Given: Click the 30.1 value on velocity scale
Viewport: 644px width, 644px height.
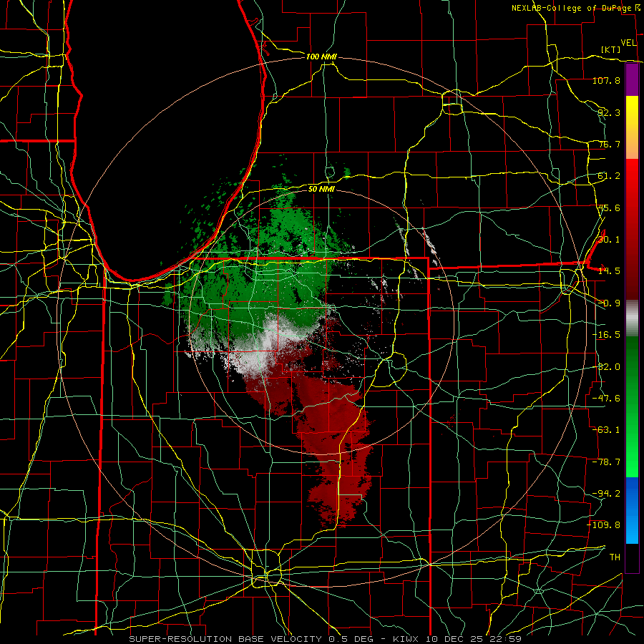Looking at the screenshot, I should (x=609, y=240).
